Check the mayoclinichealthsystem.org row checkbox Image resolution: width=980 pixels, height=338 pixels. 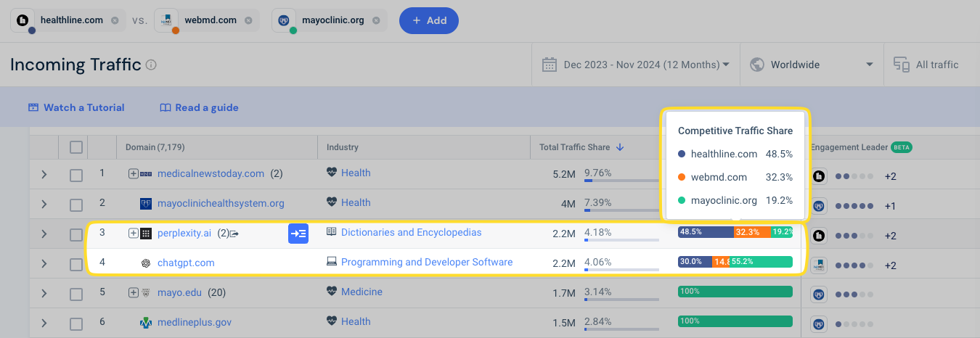click(x=76, y=205)
